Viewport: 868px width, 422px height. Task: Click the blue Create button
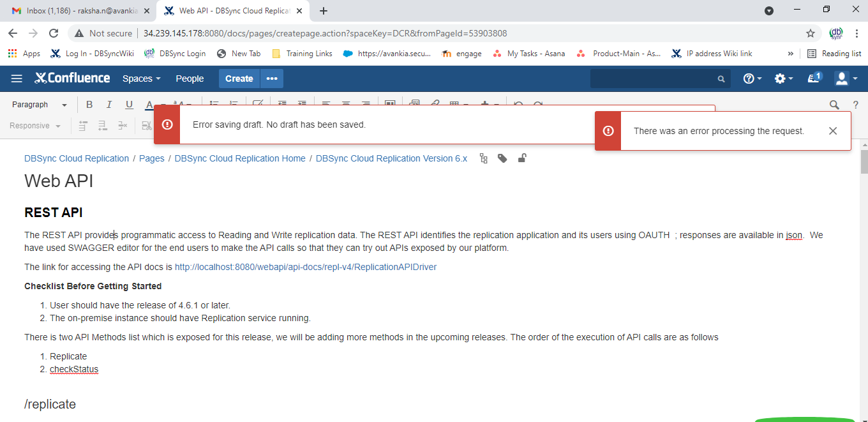pos(239,79)
